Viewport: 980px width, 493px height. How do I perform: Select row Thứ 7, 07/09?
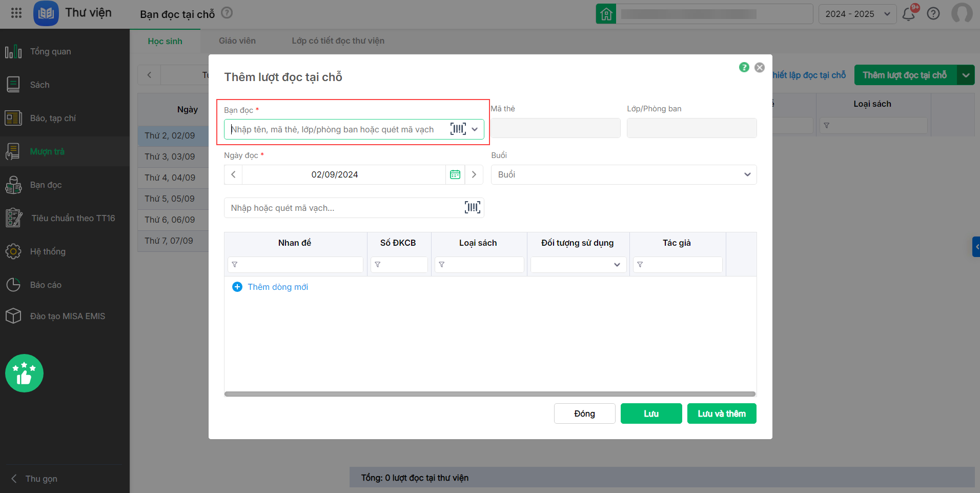pos(173,241)
